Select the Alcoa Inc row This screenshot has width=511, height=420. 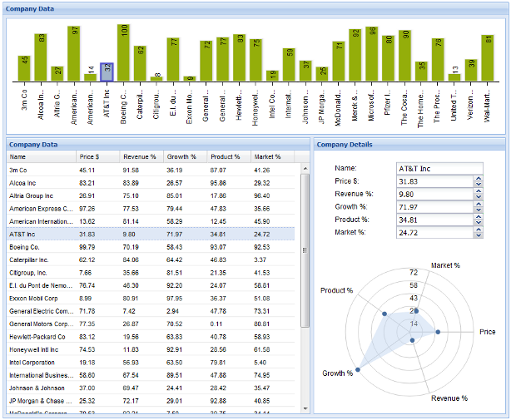(x=151, y=183)
